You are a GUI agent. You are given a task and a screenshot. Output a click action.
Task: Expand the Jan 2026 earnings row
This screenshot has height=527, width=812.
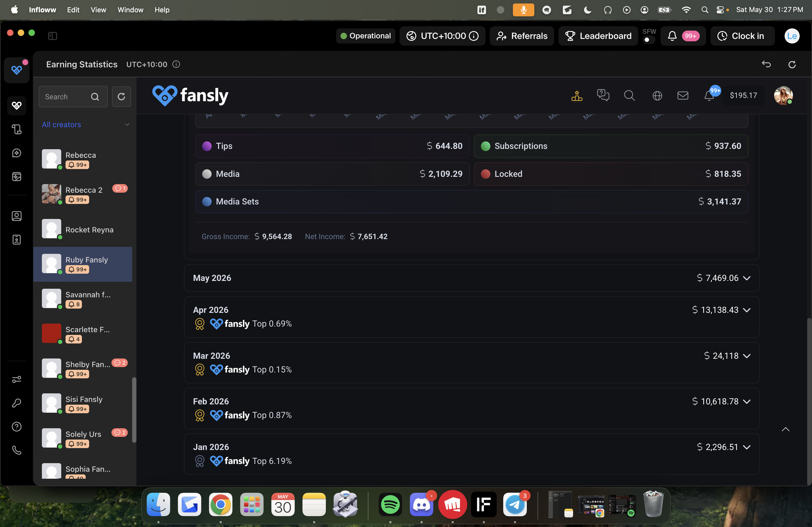[x=472, y=454]
